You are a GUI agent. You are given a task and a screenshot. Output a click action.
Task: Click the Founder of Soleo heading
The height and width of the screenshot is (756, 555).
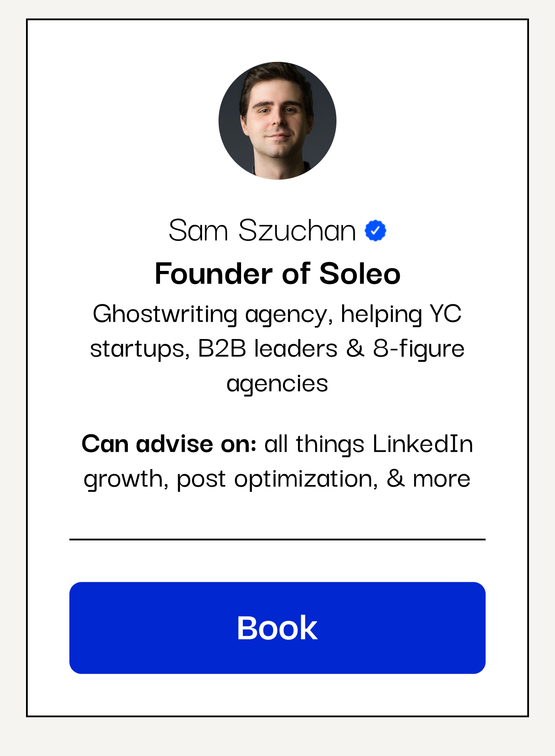(x=277, y=274)
